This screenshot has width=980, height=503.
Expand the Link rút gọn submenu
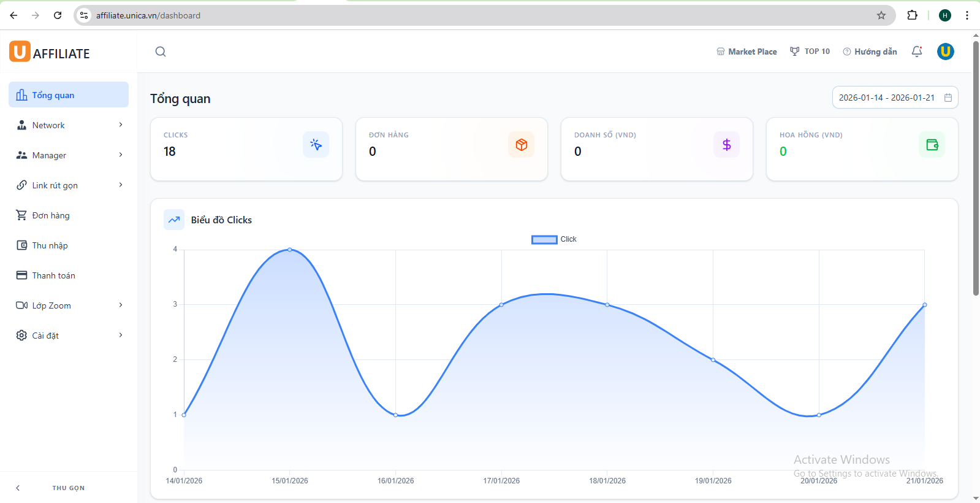69,185
